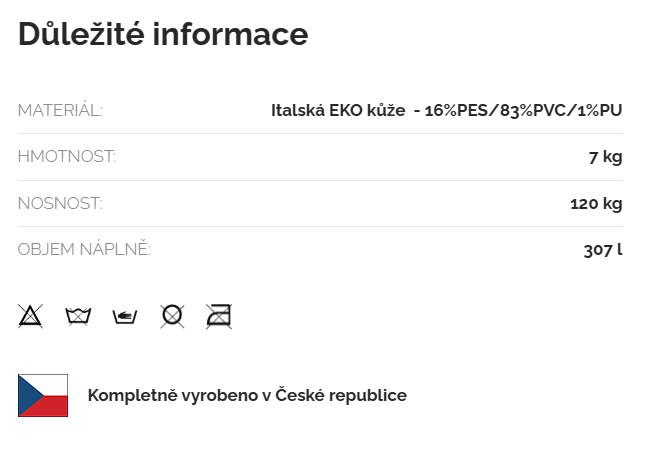
Task: Click the 307 l fill volume value
Action: [x=603, y=250]
